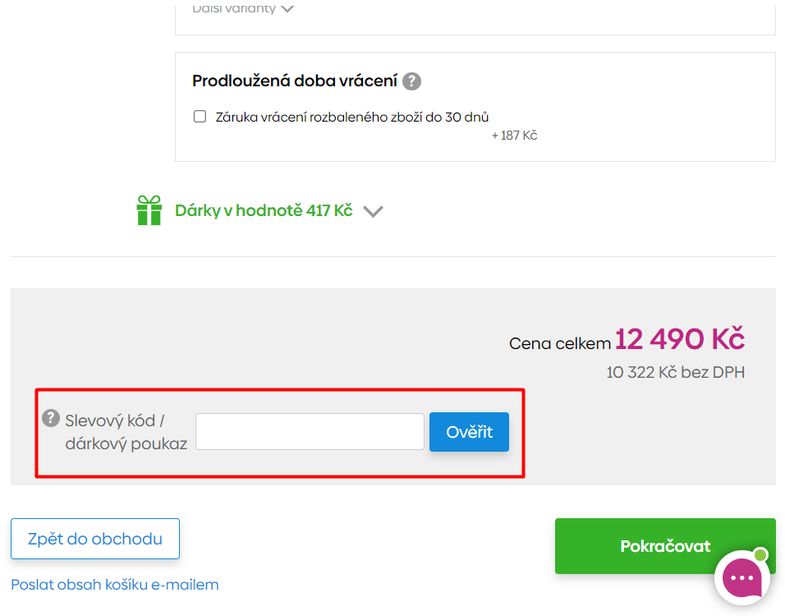This screenshot has width=785, height=616.
Task: Click Zpět do obchodu button
Action: (95, 539)
